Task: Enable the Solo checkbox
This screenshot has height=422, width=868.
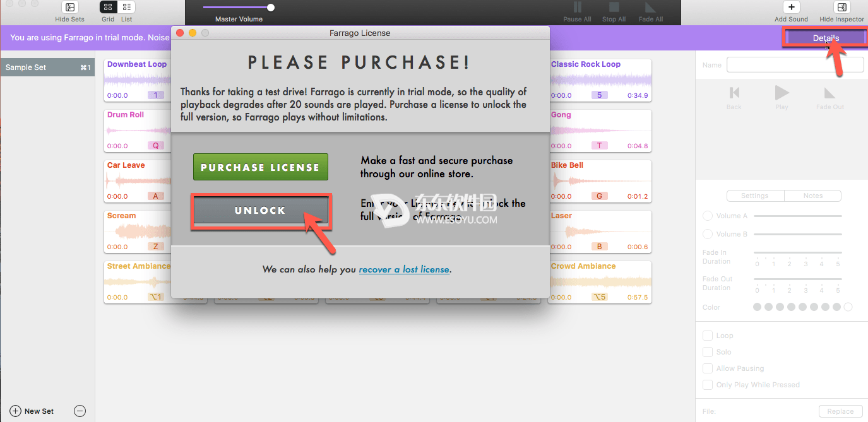Action: 708,352
